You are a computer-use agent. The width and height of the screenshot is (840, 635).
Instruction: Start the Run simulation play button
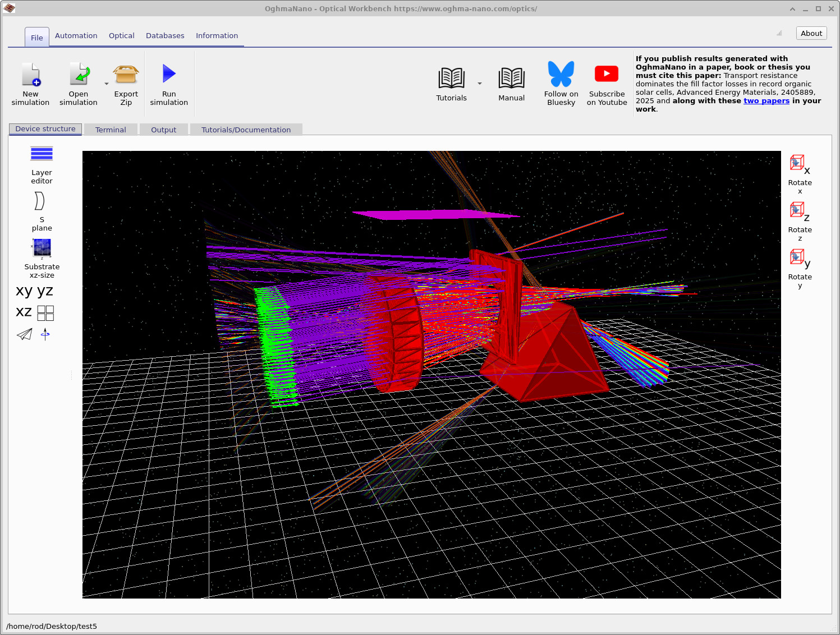point(169,74)
